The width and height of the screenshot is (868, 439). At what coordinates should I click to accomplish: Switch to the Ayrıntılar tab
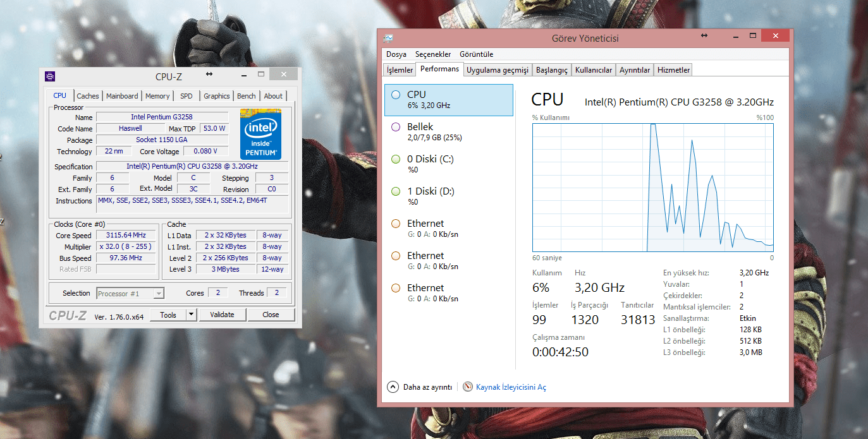[x=635, y=70]
